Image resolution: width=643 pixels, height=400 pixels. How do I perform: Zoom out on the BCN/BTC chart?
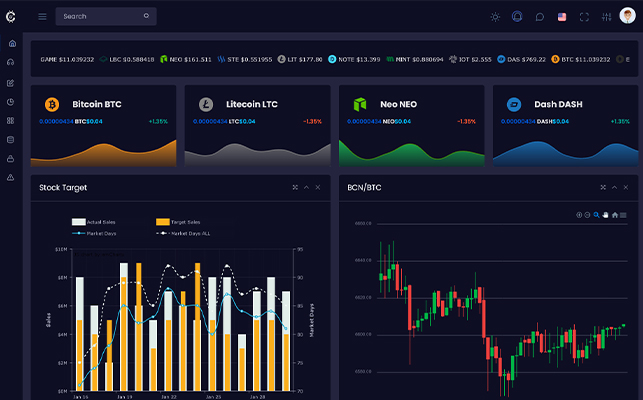point(587,215)
